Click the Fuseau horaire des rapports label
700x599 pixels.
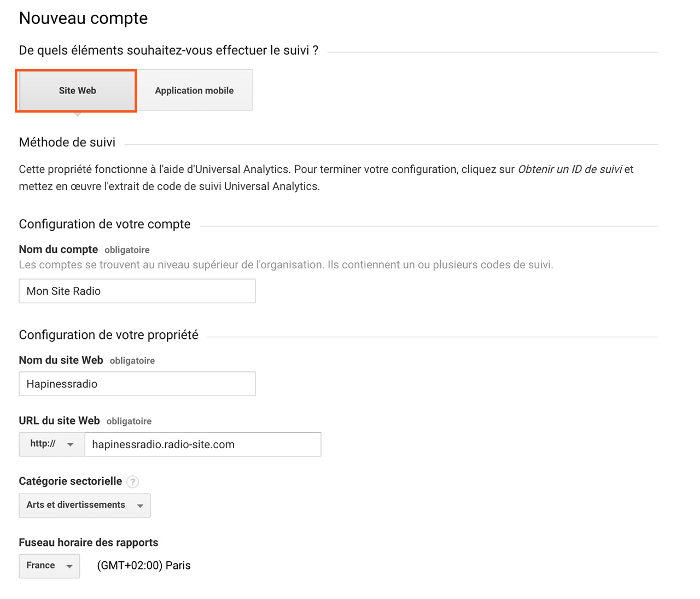[x=88, y=543]
